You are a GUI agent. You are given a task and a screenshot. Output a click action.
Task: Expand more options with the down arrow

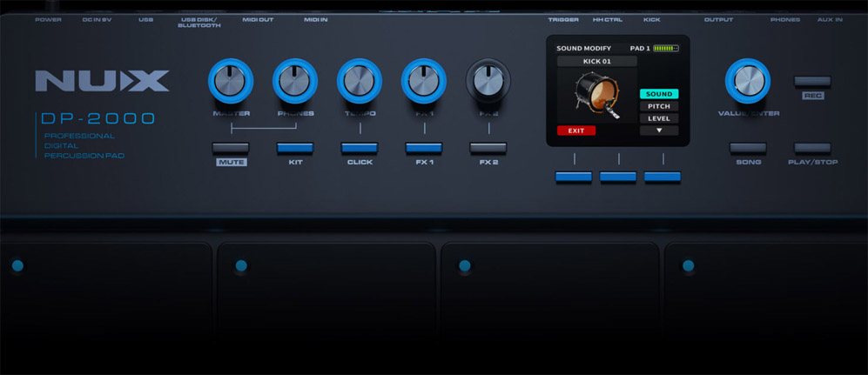pyautogui.click(x=659, y=131)
